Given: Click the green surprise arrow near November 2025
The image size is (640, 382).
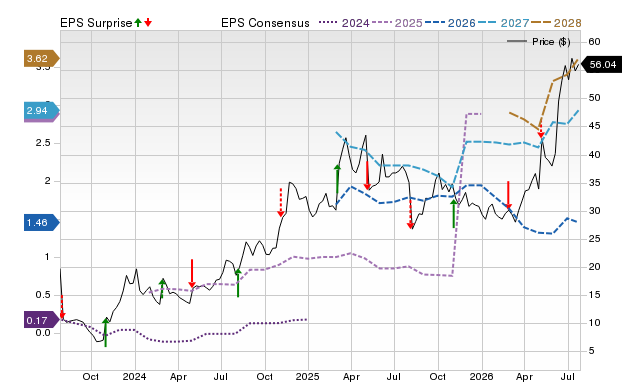Looking at the screenshot, I should (453, 213).
